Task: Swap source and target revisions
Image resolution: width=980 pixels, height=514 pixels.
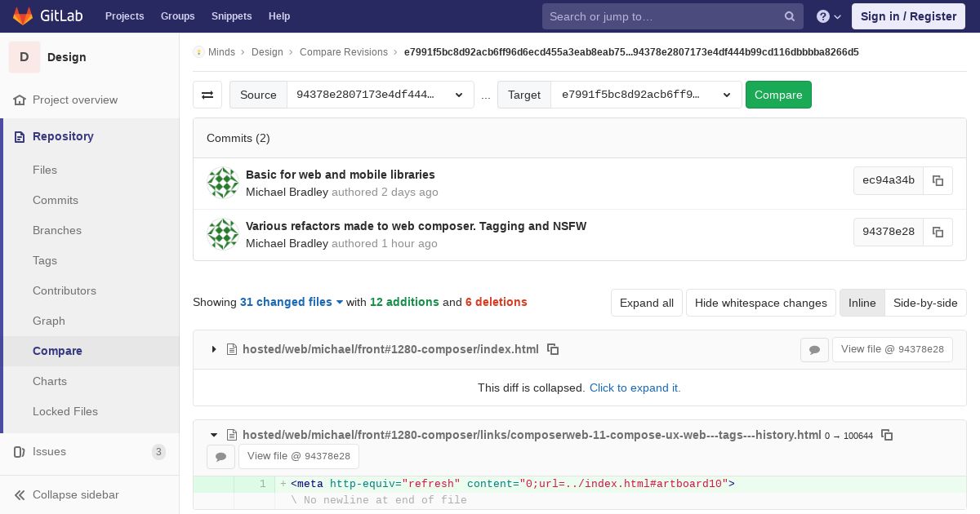Action: coord(207,95)
